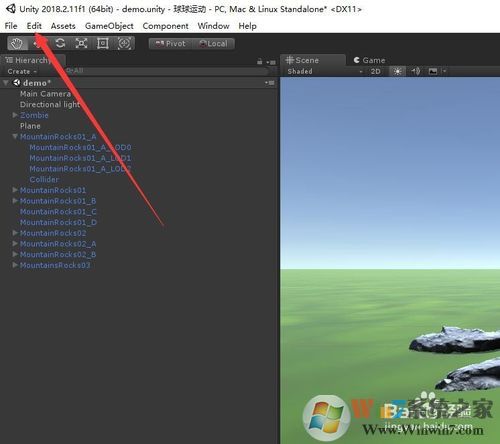Expand the MountainRocks02 object
500x444 pixels.
[x=15, y=233]
